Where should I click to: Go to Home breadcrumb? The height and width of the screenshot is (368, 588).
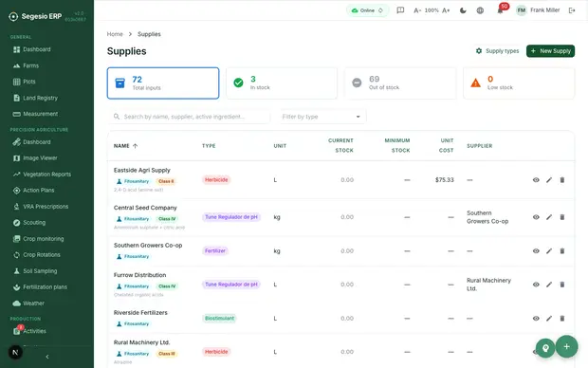(115, 34)
